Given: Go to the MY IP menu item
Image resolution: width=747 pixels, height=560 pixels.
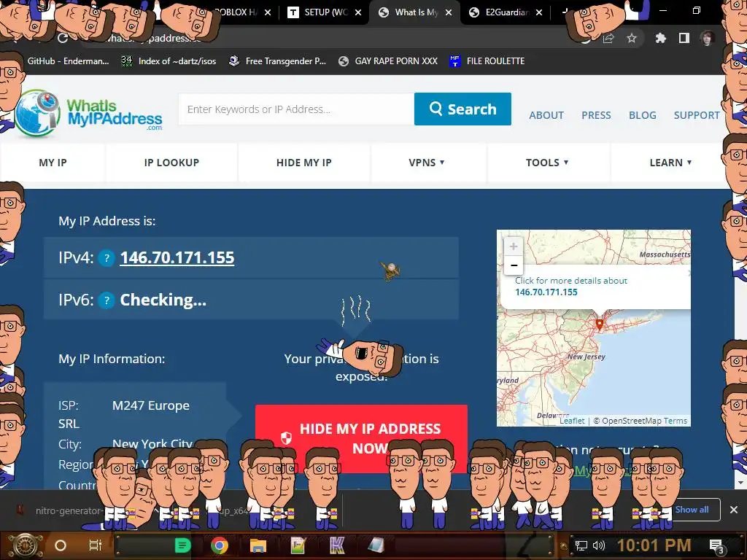Looking at the screenshot, I should [x=53, y=163].
